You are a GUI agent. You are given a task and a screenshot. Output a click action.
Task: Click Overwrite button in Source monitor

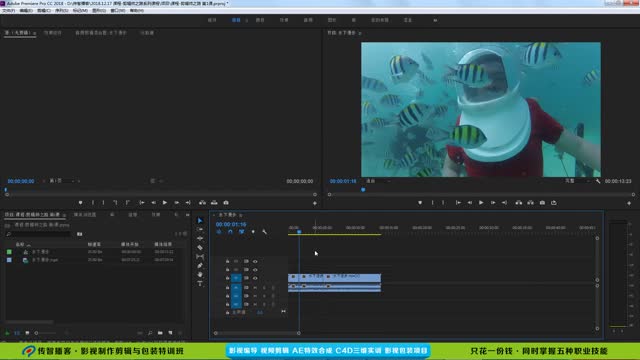[x=214, y=202]
